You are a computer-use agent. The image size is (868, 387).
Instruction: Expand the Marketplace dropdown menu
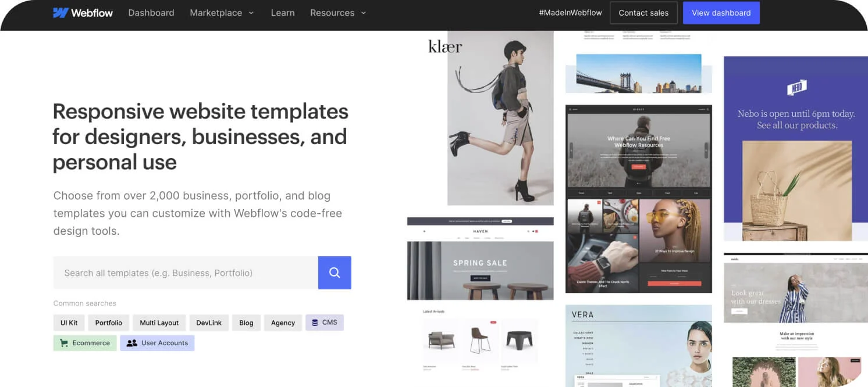(x=222, y=13)
